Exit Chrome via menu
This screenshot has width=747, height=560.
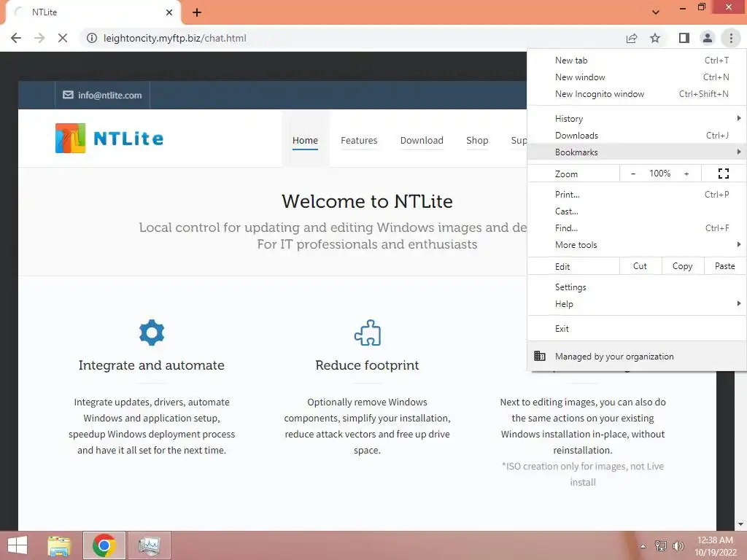636,329
